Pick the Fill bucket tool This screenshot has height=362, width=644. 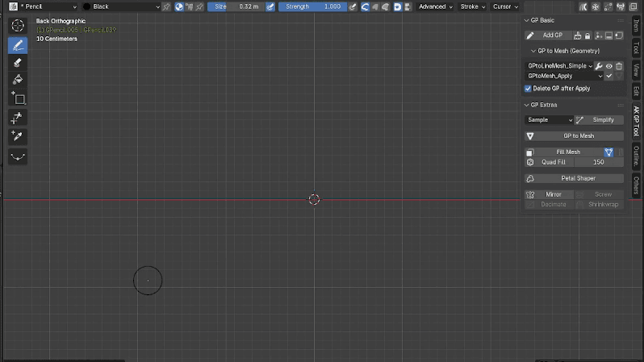tap(18, 80)
